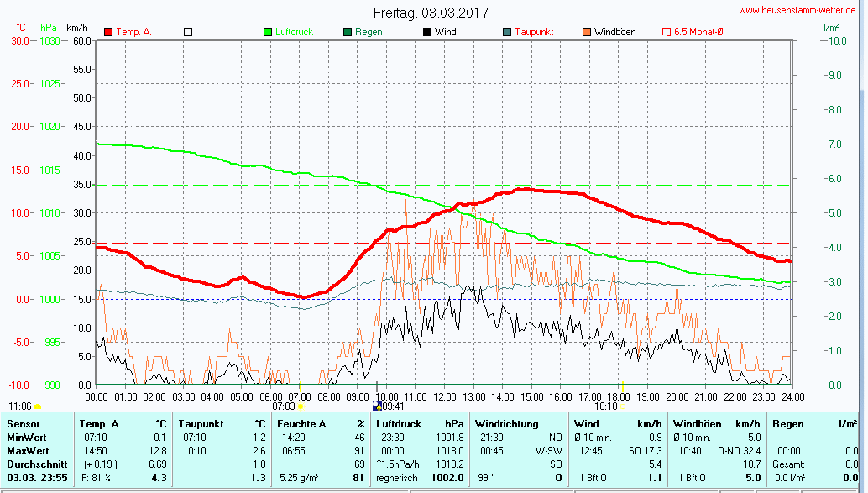
Task: Click the teal Taupunkt legend square
Action: click(x=507, y=32)
